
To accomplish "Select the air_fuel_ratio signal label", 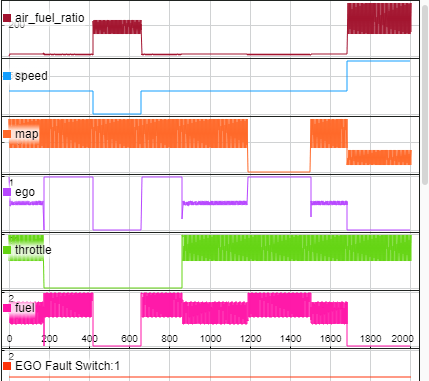I will (50, 18).
